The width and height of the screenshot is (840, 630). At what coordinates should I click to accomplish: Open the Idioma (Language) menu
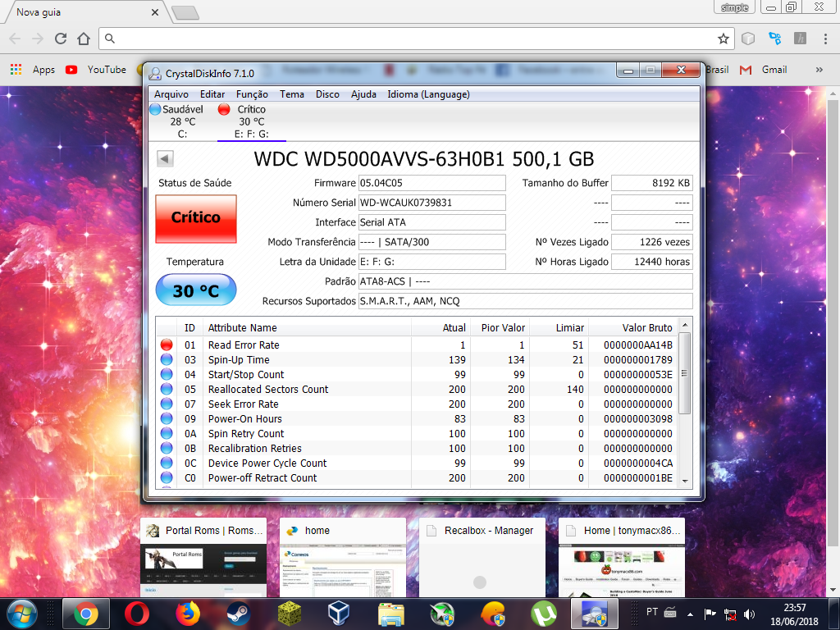[428, 94]
